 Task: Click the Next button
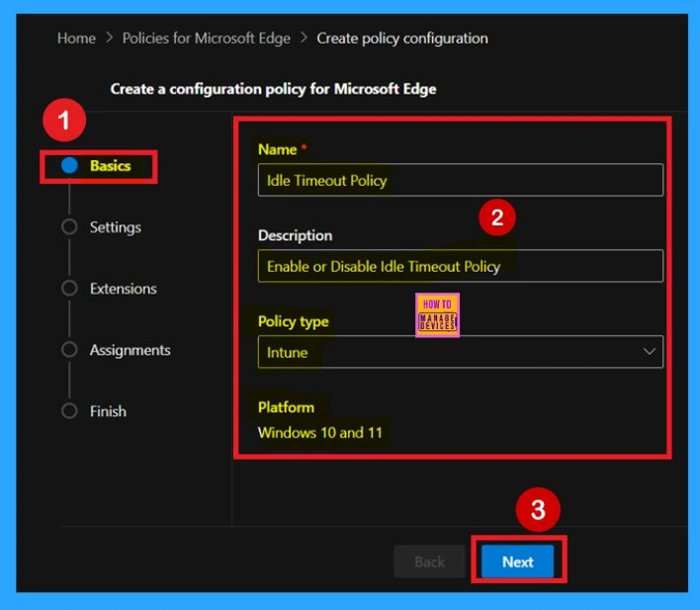click(517, 562)
